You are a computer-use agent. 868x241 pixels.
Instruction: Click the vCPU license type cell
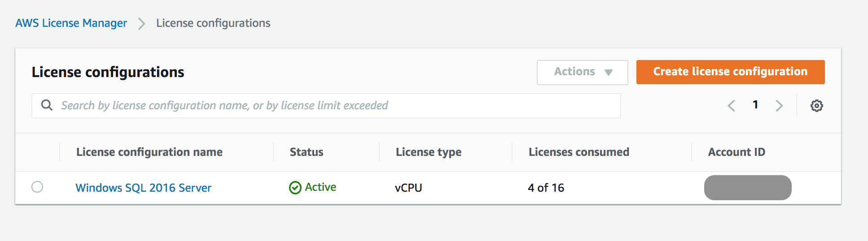[x=408, y=188]
